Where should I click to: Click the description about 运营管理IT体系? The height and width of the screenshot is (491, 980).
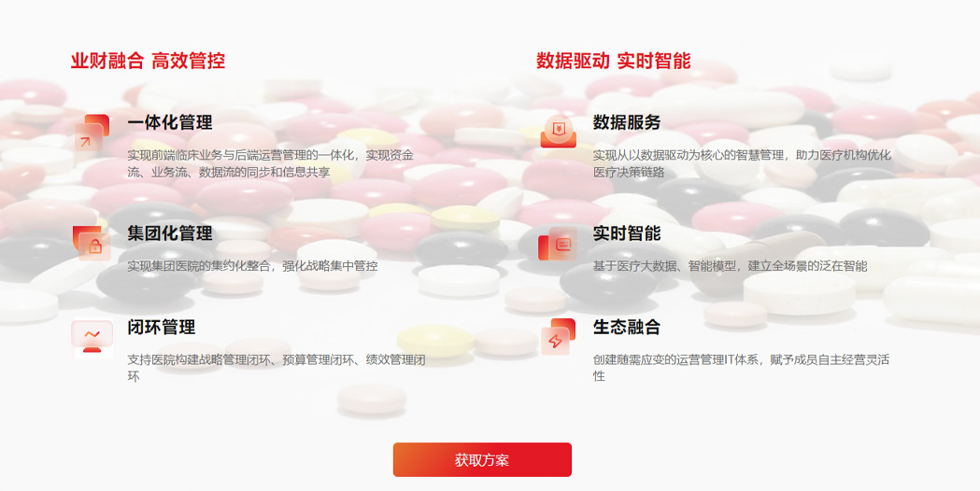[x=741, y=368]
